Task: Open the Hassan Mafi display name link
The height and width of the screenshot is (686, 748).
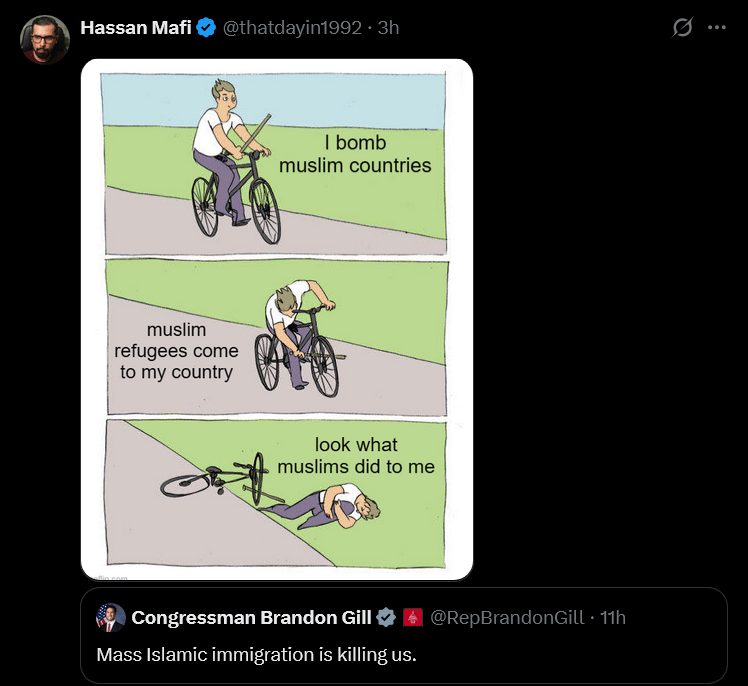Action: click(135, 28)
